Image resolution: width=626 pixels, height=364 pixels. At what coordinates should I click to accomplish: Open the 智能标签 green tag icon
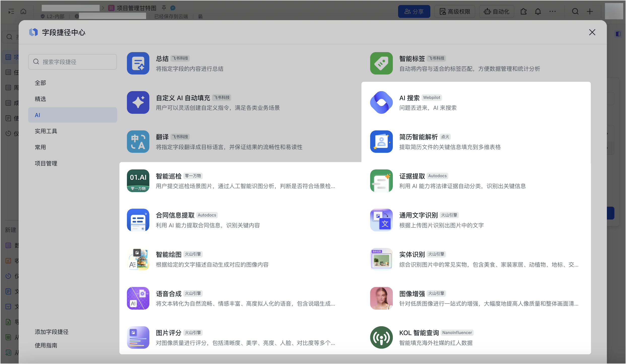381,63
